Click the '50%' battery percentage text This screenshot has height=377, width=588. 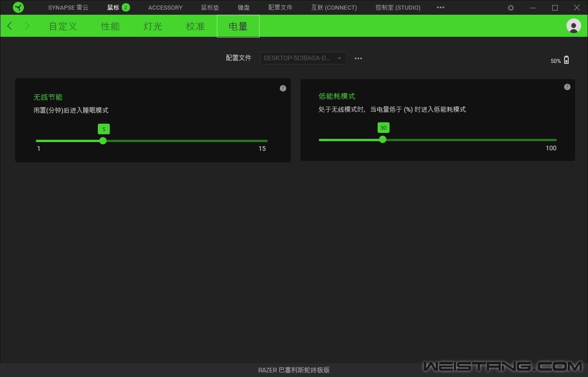[556, 61]
